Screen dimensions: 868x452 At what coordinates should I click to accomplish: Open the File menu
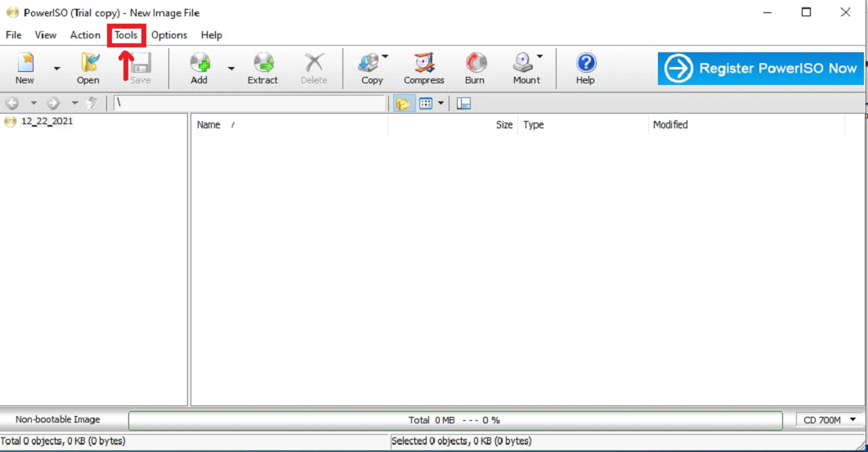14,35
